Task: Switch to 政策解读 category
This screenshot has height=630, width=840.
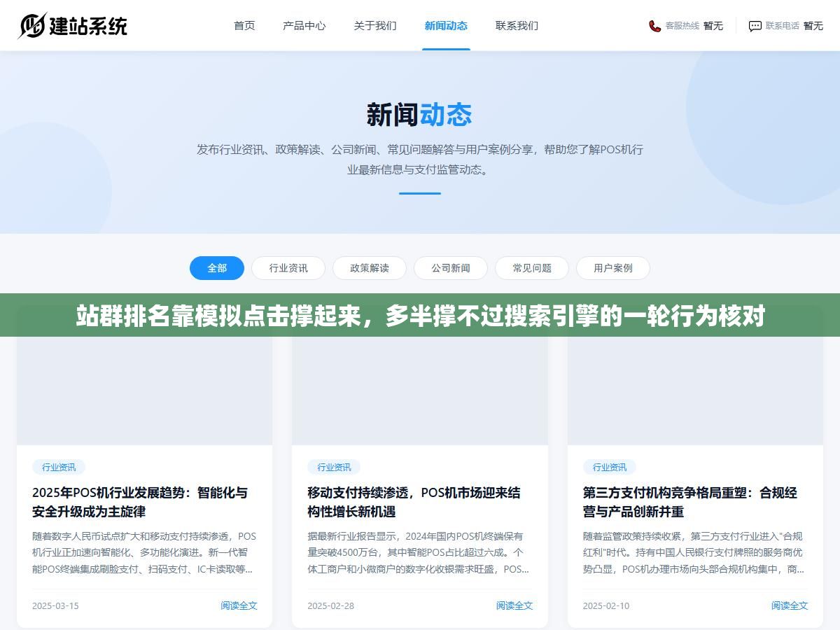Action: click(x=370, y=268)
